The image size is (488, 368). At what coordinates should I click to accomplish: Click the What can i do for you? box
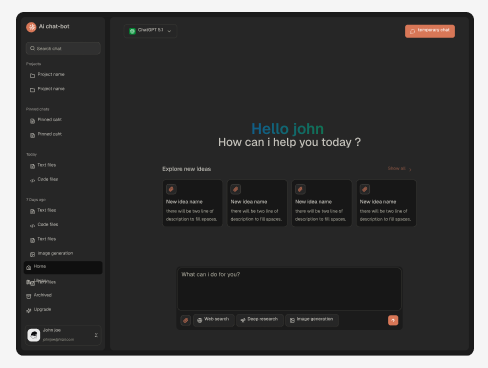point(289,289)
